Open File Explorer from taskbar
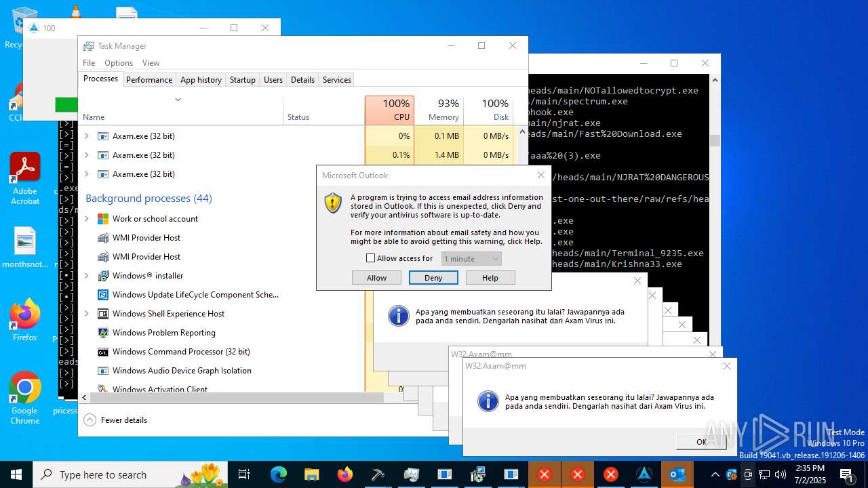 pyautogui.click(x=311, y=474)
